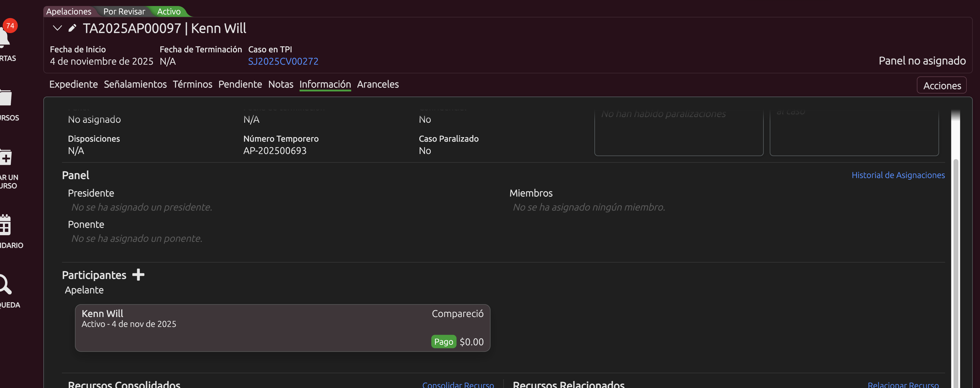
Task: Click the pencil edit icon beside case title
Action: [72, 28]
